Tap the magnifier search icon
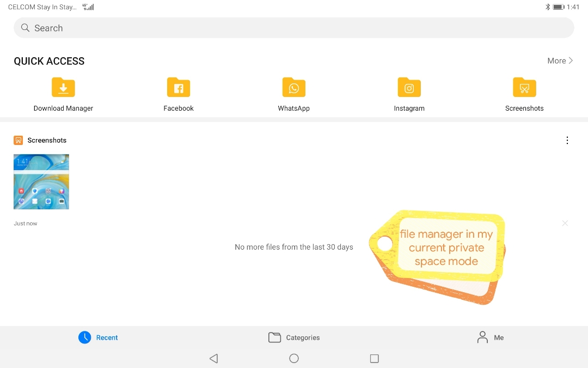The height and width of the screenshot is (368, 588). click(25, 28)
